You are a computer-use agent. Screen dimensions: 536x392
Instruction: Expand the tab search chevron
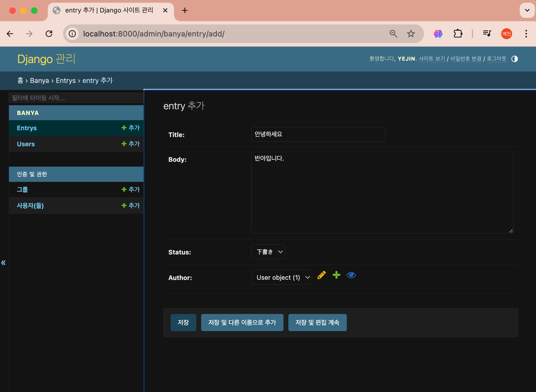click(x=527, y=10)
